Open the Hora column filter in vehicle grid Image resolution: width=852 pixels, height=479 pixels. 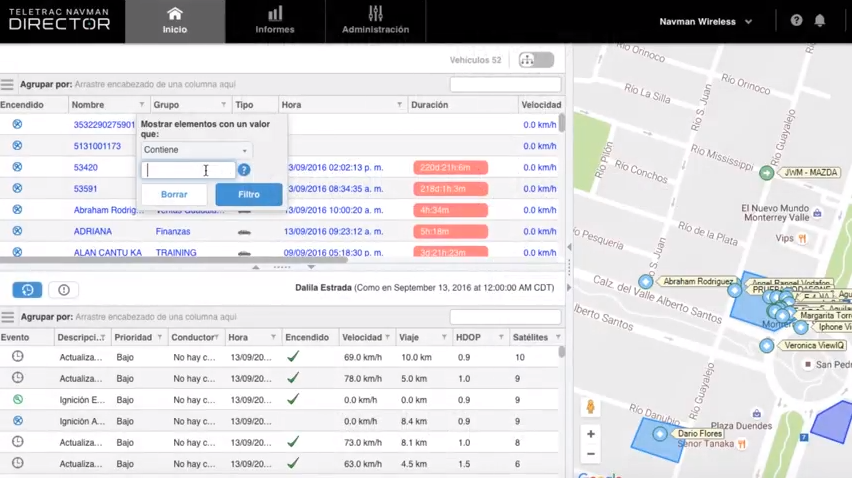click(399, 105)
